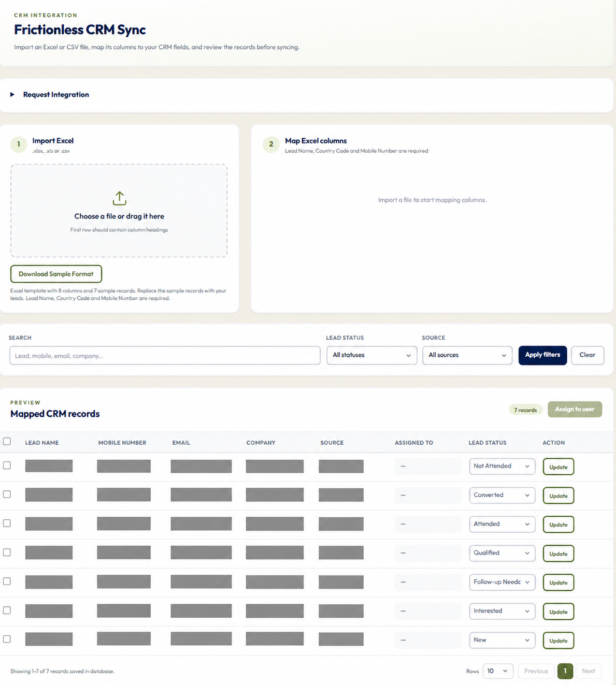
Task: Click the 7 records badge
Action: click(525, 410)
